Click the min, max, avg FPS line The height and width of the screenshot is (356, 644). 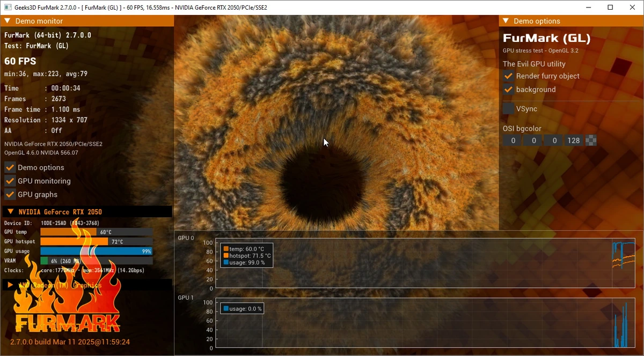tap(46, 74)
